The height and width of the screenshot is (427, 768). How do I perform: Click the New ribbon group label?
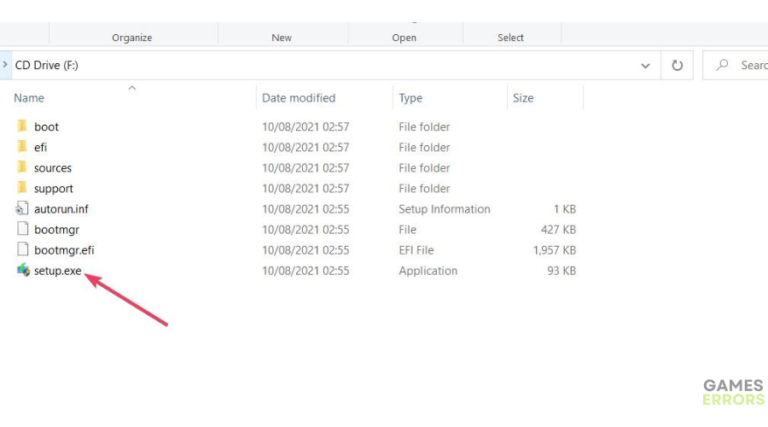pos(282,37)
